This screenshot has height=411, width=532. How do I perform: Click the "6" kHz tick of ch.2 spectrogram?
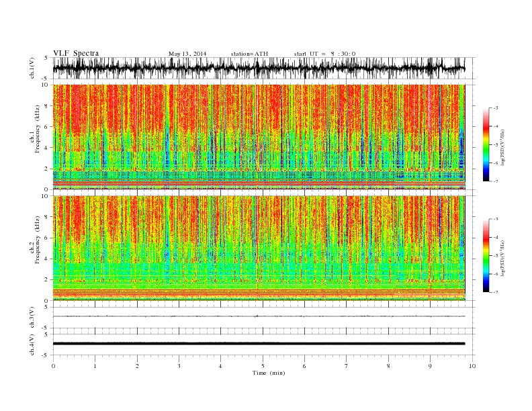[x=47, y=238]
